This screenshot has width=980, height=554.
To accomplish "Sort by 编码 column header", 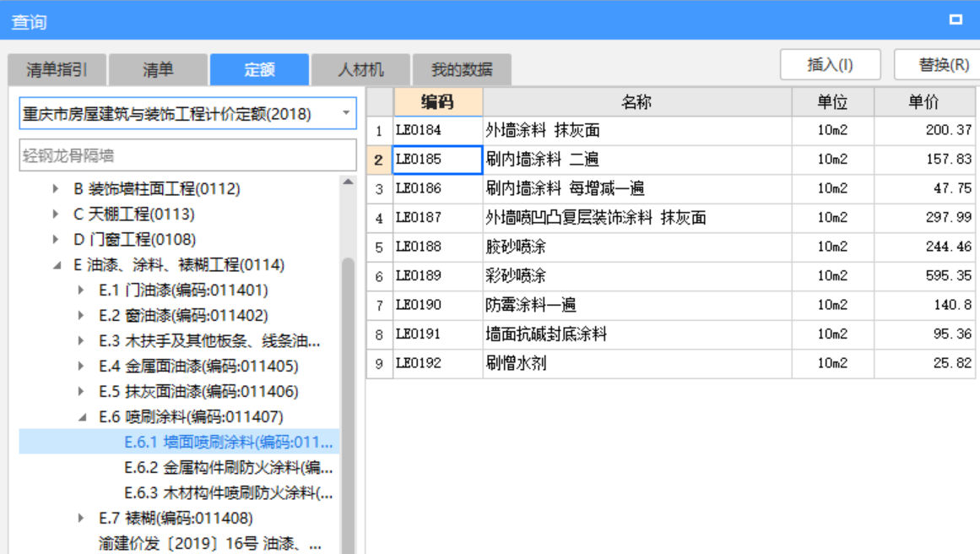I will [437, 102].
